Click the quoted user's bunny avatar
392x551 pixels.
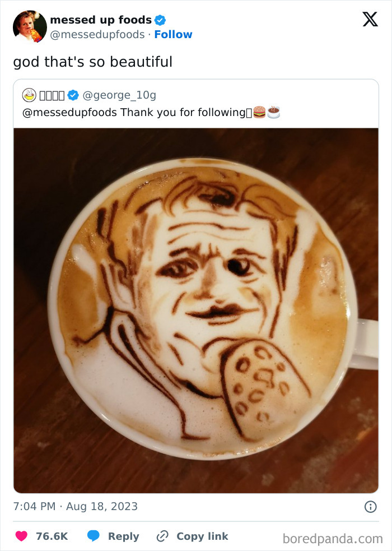(29, 95)
